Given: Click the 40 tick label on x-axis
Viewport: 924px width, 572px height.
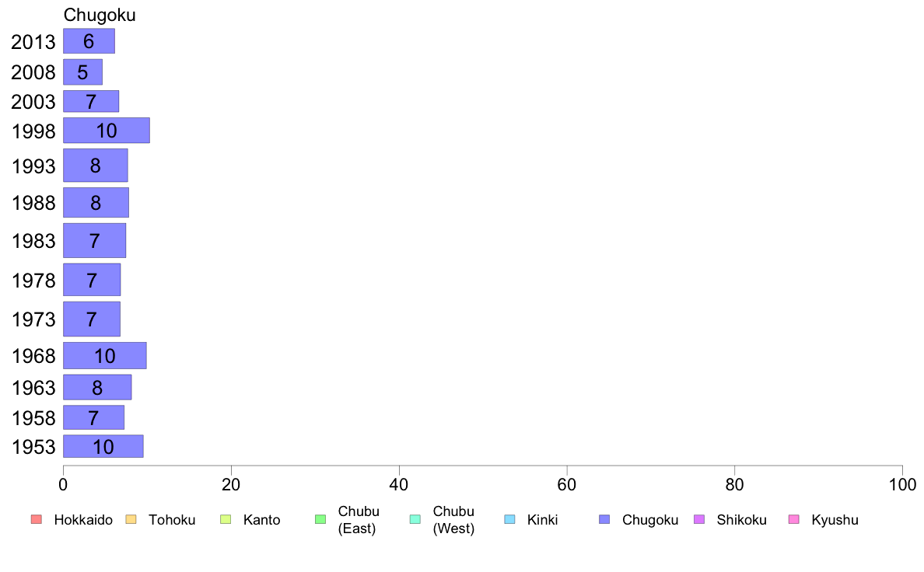Looking at the screenshot, I should pos(399,485).
